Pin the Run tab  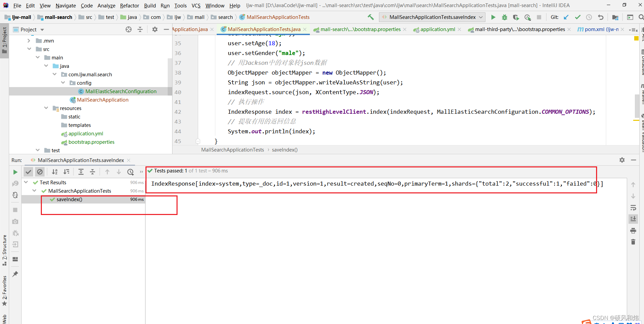pos(15,274)
